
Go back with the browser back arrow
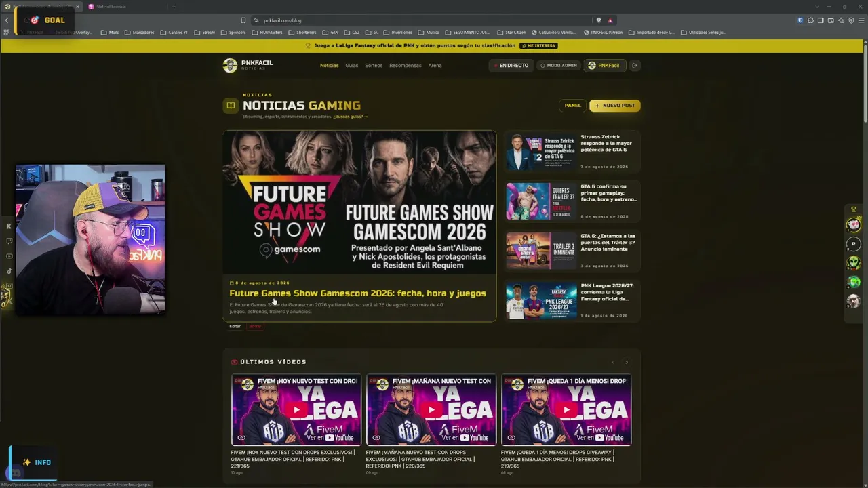click(7, 20)
